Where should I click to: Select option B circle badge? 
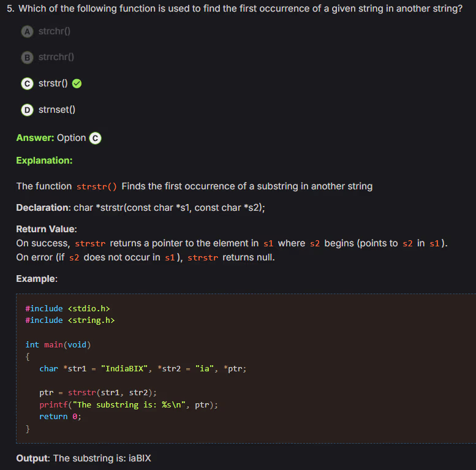coord(27,58)
